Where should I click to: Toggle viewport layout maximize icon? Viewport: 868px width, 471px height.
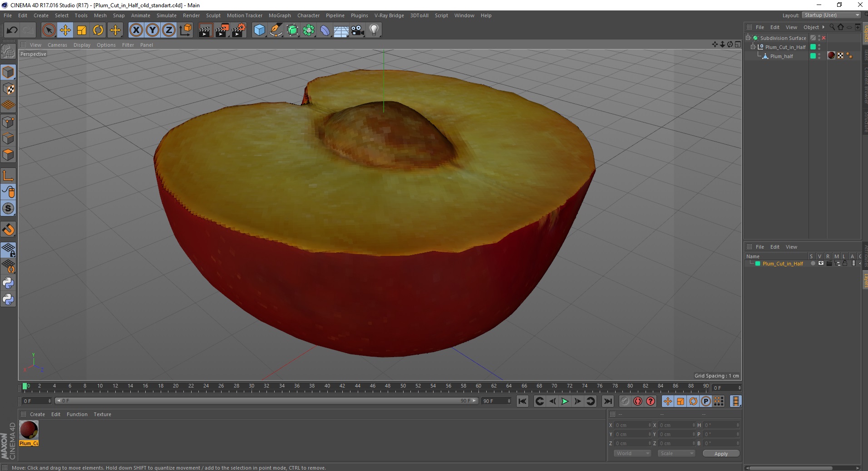pos(738,44)
